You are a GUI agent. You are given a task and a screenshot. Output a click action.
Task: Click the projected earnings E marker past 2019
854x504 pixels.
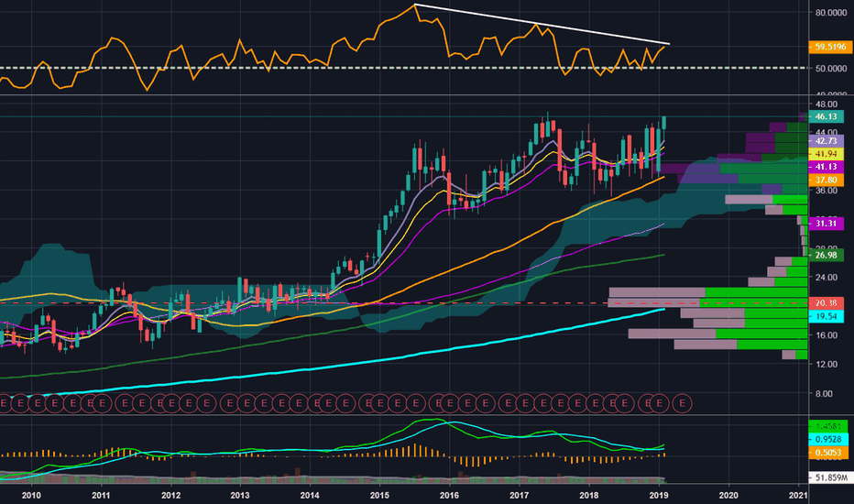coord(682,404)
